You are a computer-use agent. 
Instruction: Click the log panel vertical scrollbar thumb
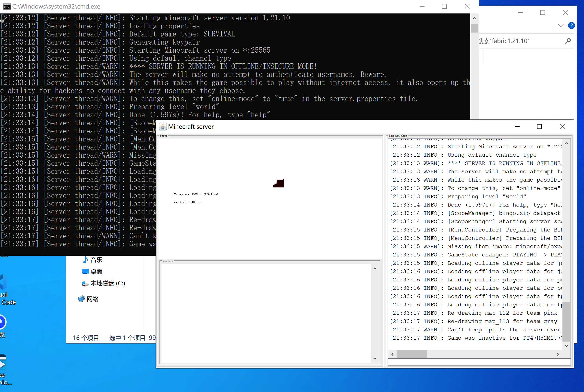coord(567,322)
